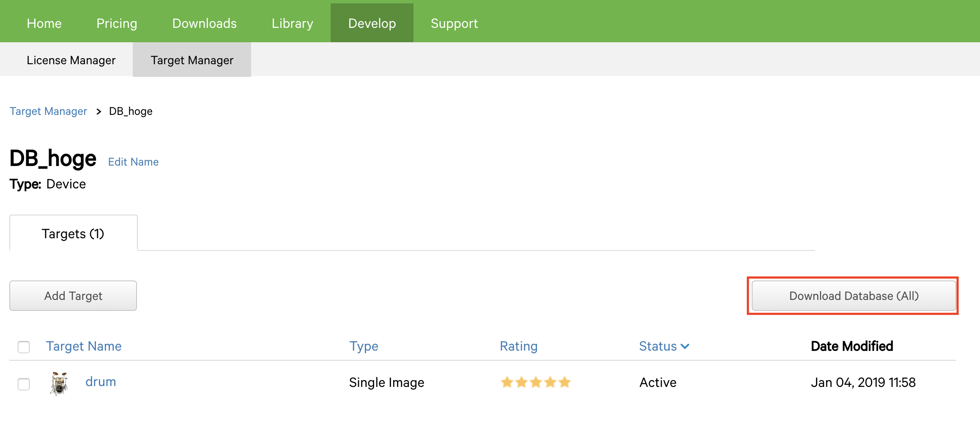Navigate to the Library section

(292, 23)
